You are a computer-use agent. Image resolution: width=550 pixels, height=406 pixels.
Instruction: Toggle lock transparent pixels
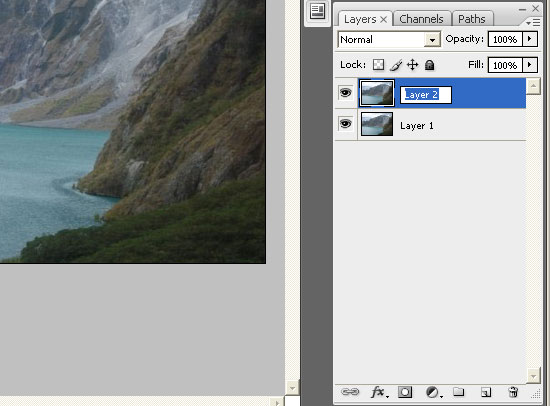click(378, 65)
